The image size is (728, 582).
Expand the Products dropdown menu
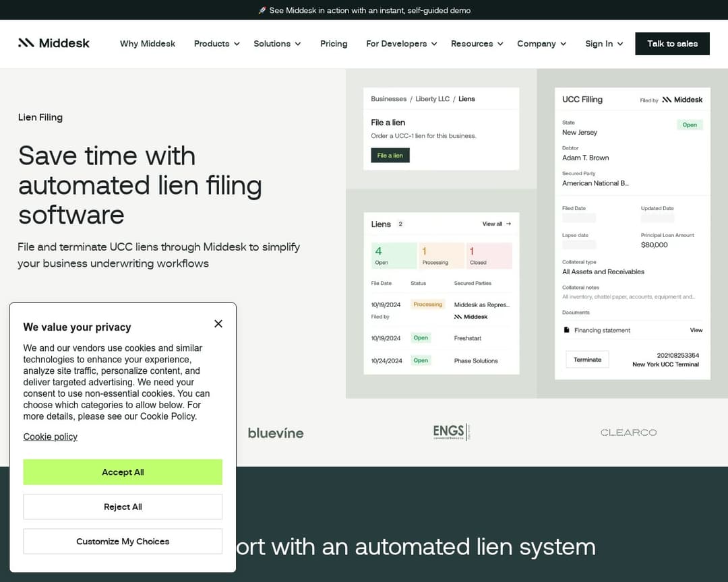pos(217,44)
